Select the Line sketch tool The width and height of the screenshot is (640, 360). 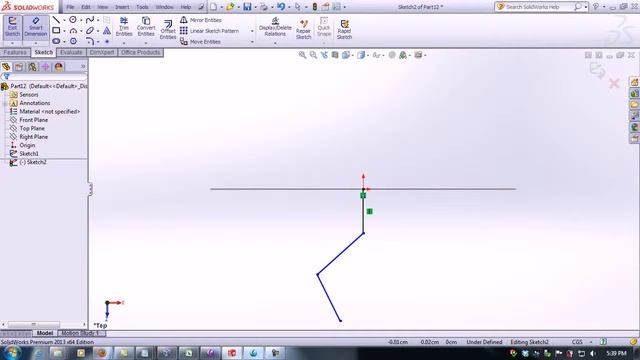(56, 20)
